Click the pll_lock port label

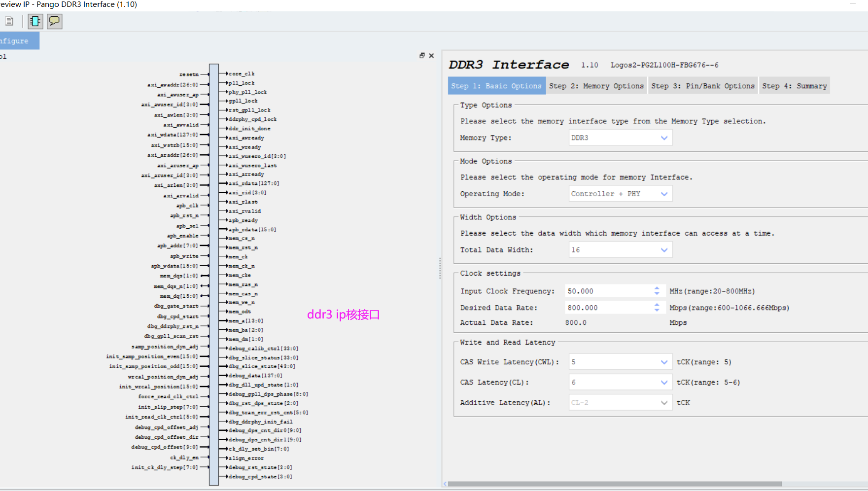[x=242, y=83]
